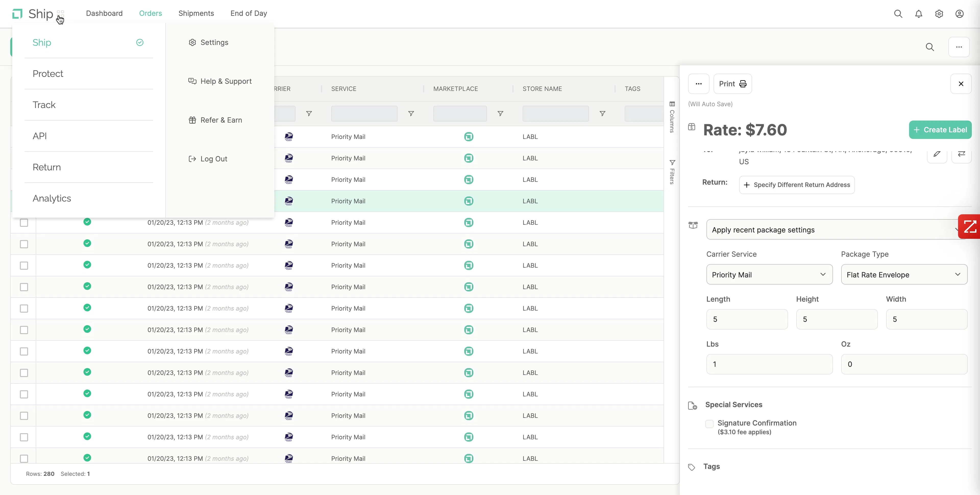Click the orders table search icon
Viewport: 980px width, 495px height.
point(930,47)
